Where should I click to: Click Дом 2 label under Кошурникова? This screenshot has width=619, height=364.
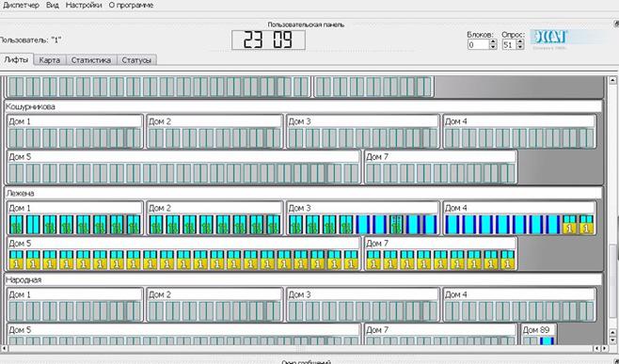[x=160, y=121]
